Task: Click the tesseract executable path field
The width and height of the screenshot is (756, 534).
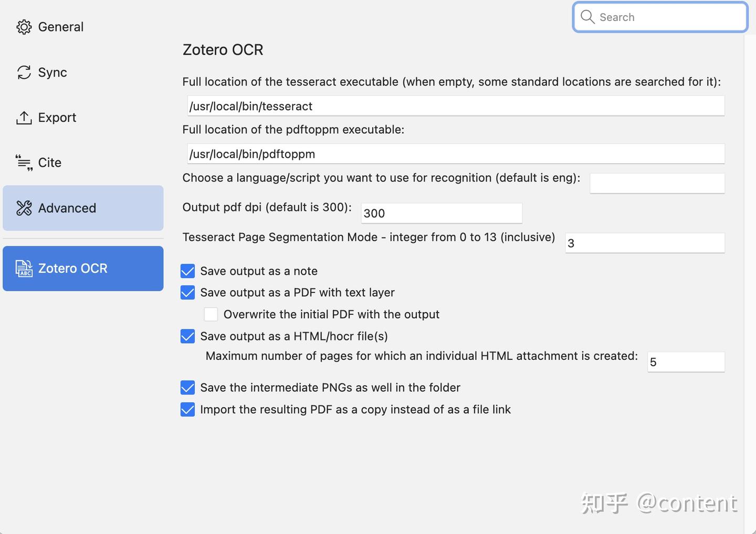Action: [x=455, y=106]
